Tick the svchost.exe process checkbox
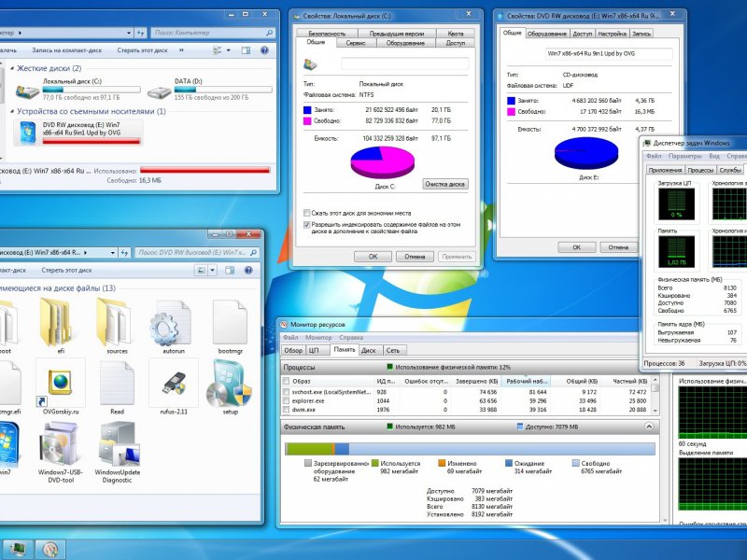This screenshot has width=747, height=560. coord(286,392)
